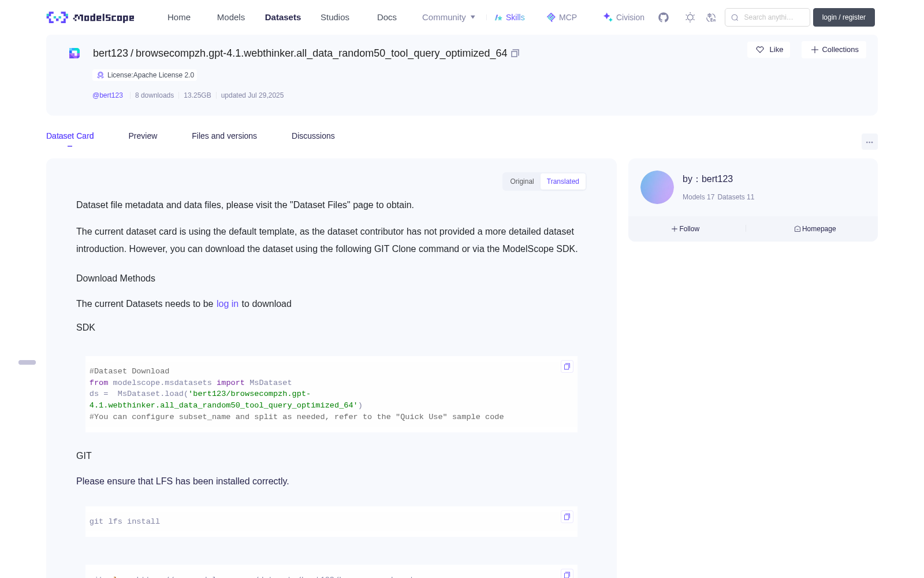Click the 'Models 17' count
924x578 pixels.
click(x=698, y=197)
